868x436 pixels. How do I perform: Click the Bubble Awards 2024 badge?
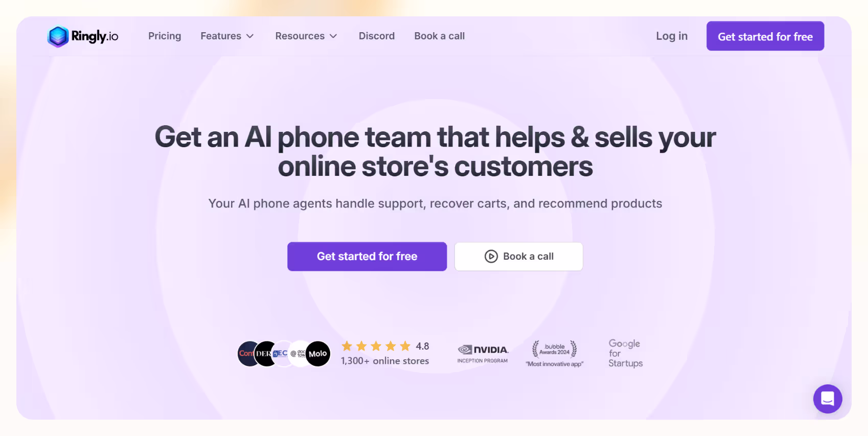click(555, 354)
